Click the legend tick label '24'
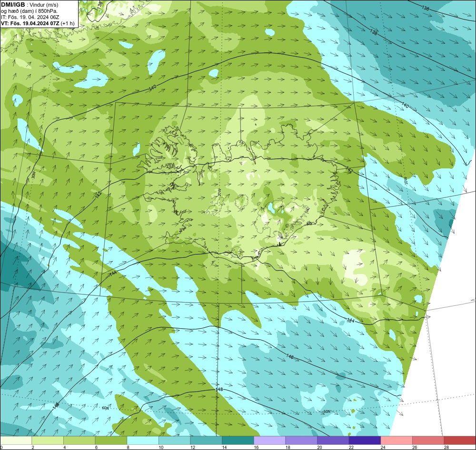 coord(383,447)
